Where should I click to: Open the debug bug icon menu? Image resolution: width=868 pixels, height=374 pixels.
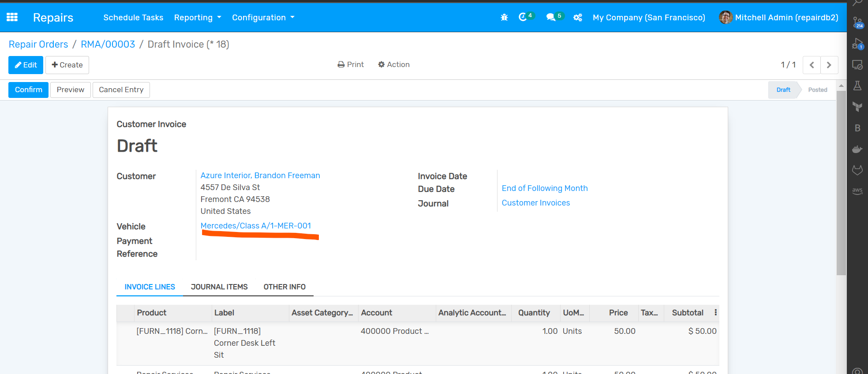[x=504, y=18]
